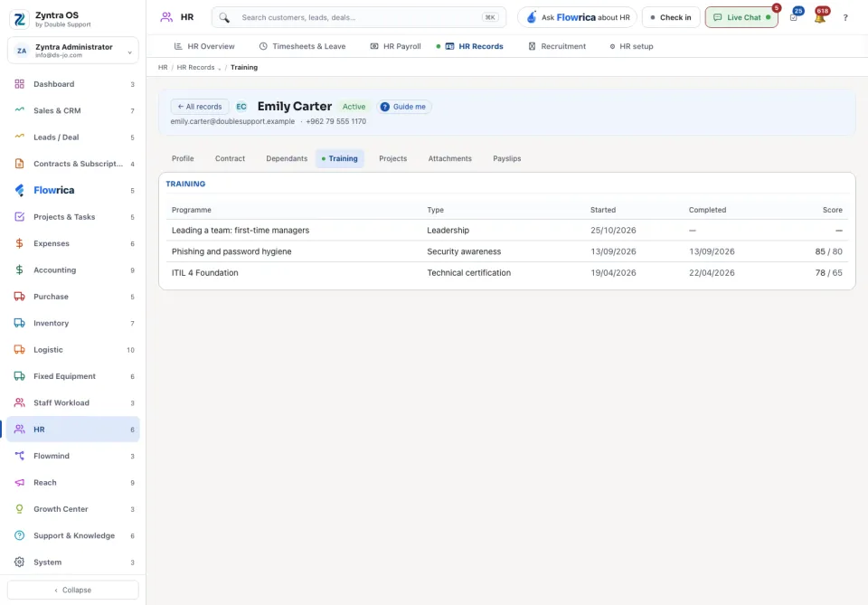This screenshot has height=605, width=868.
Task: Click the Technical certification type cell
Action: [469, 273]
